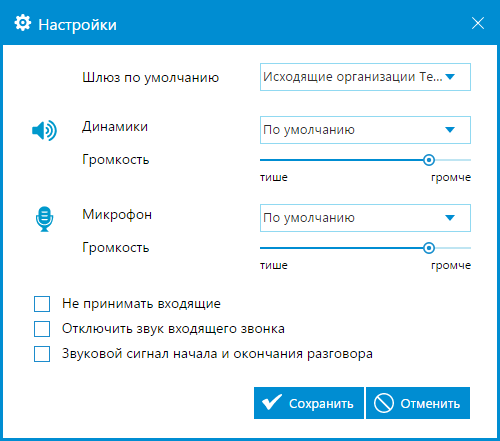500x441 pixels.
Task: Click the prohibition icon on Отменить button
Action: point(384,403)
